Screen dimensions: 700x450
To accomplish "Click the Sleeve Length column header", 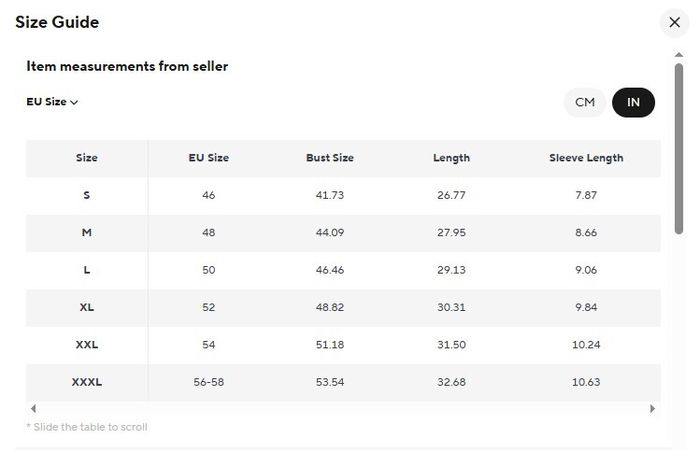I will [x=586, y=158].
